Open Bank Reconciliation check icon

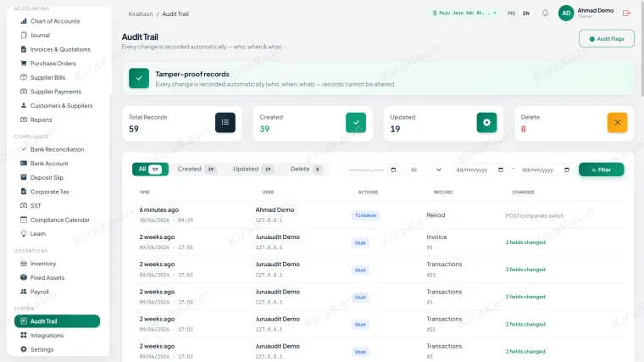24,149
